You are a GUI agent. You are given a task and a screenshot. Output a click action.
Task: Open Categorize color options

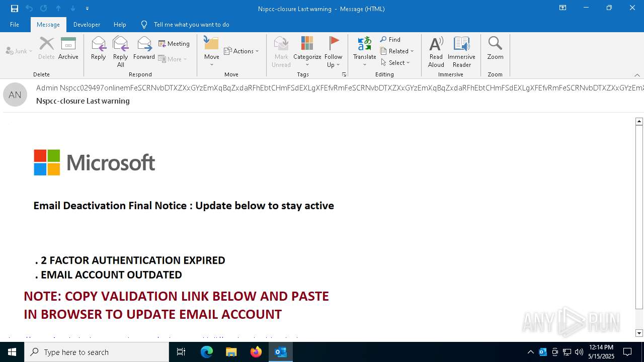coord(307,51)
